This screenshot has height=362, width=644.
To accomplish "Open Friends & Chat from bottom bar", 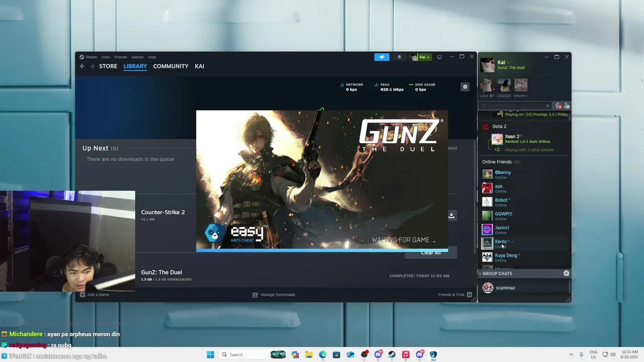I will pos(455,295).
